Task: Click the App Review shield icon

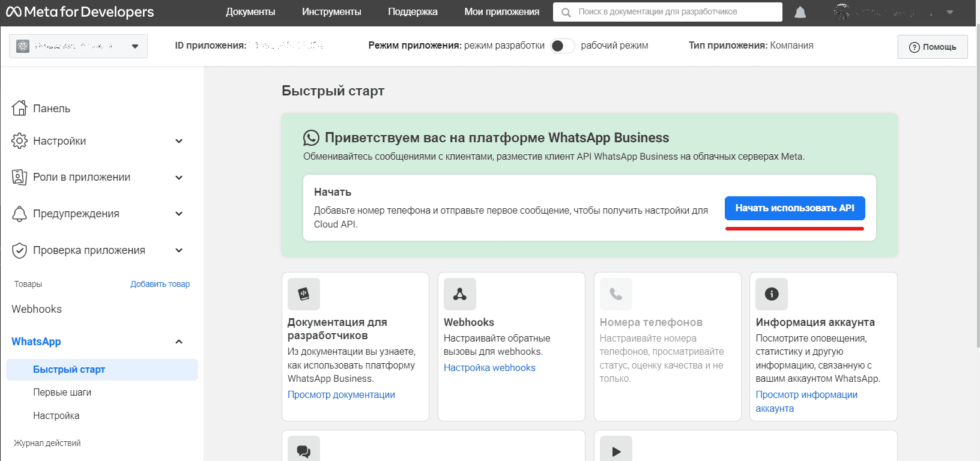Action: 19,250
